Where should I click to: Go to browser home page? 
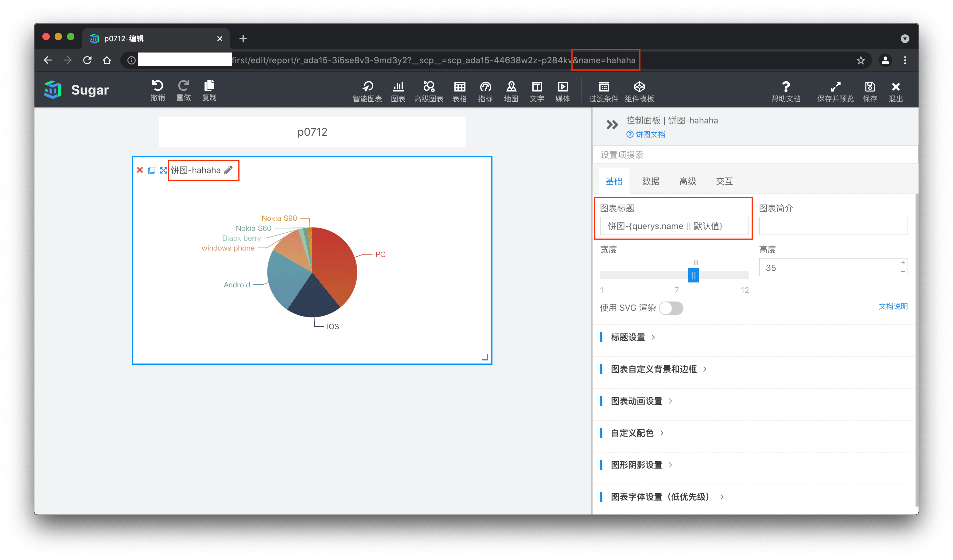tap(107, 60)
